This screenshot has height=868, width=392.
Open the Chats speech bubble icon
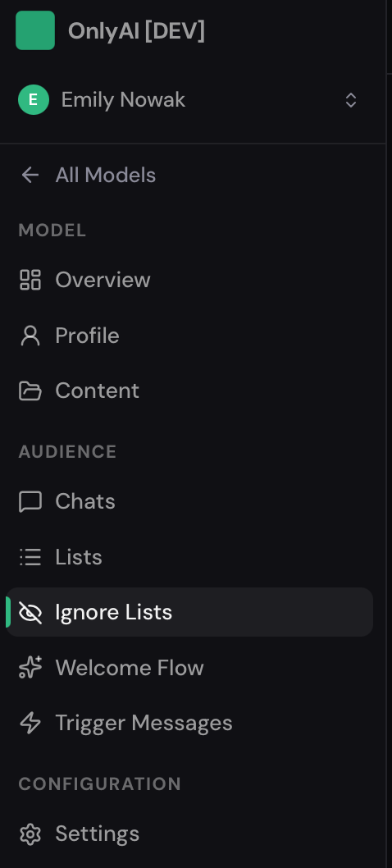[x=30, y=501]
